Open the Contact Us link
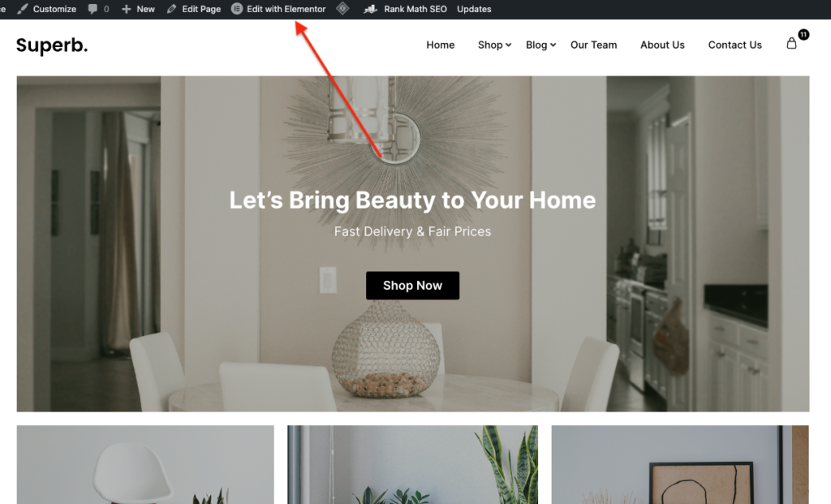Screen dimensions: 831x504 735,45
